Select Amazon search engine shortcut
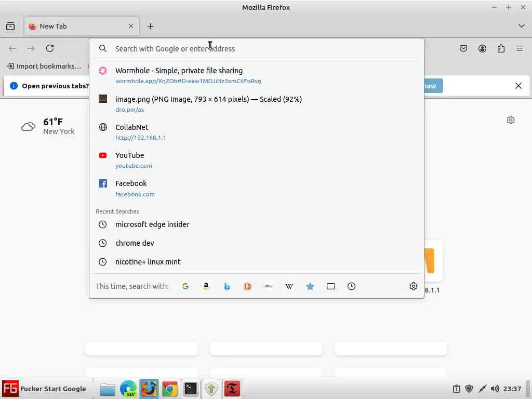The height and width of the screenshot is (399, 532). (206, 286)
